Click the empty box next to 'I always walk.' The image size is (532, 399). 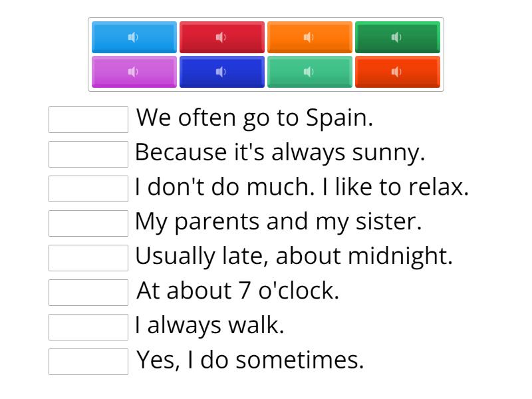(88, 327)
